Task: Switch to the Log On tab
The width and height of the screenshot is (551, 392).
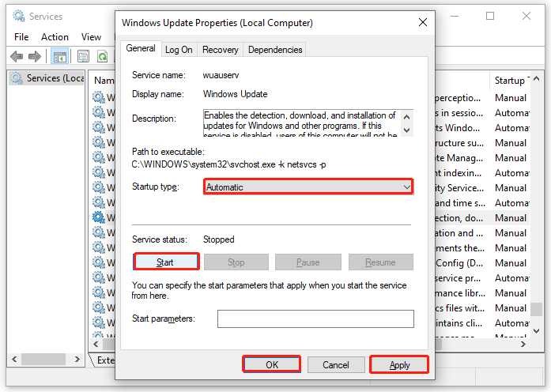Action: [x=179, y=50]
